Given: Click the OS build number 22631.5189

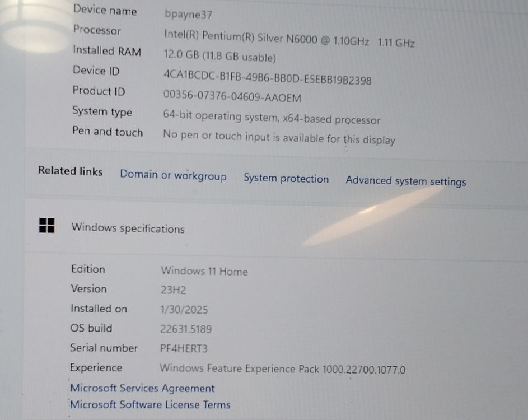Looking at the screenshot, I should coord(186,329).
